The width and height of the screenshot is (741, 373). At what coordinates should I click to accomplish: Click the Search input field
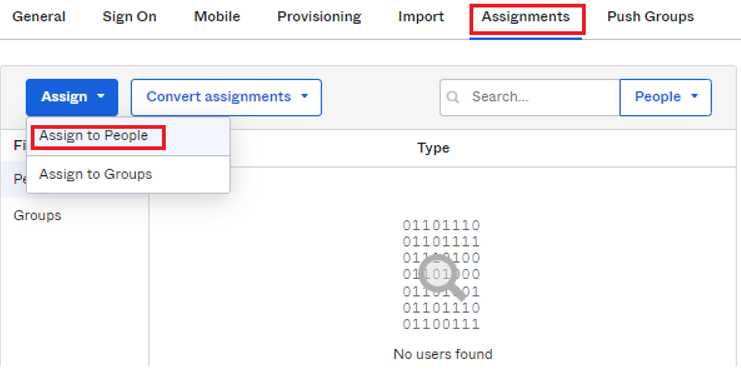[x=530, y=97]
